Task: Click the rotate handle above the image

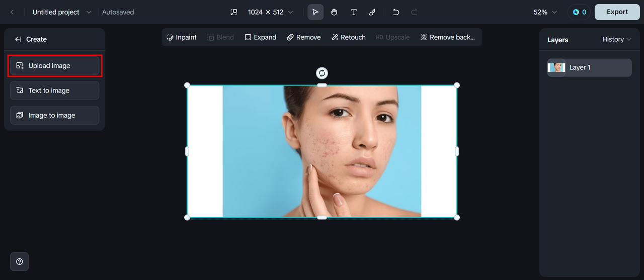Action: 322,73
